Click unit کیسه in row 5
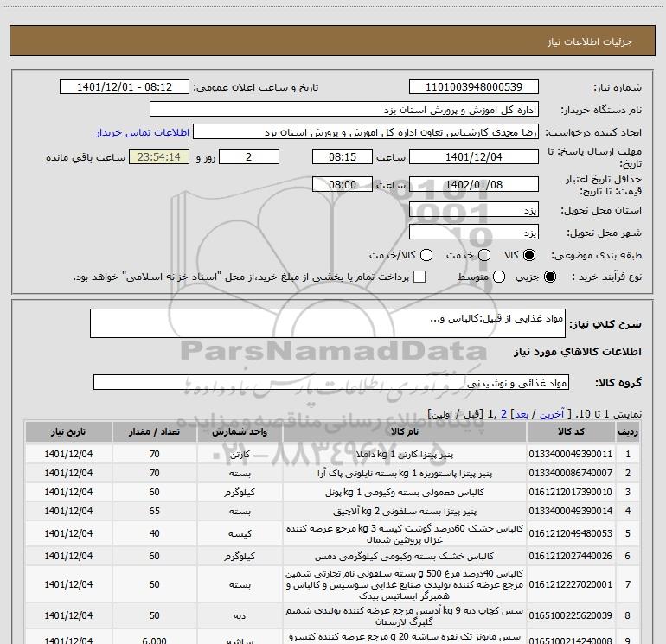This screenshot has width=666, height=644. click(240, 533)
